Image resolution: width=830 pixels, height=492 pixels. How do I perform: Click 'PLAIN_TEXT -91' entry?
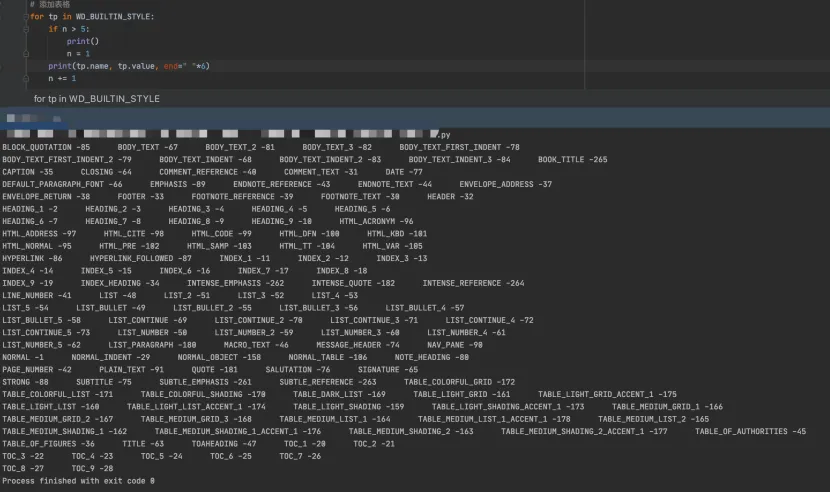pyautogui.click(x=131, y=370)
